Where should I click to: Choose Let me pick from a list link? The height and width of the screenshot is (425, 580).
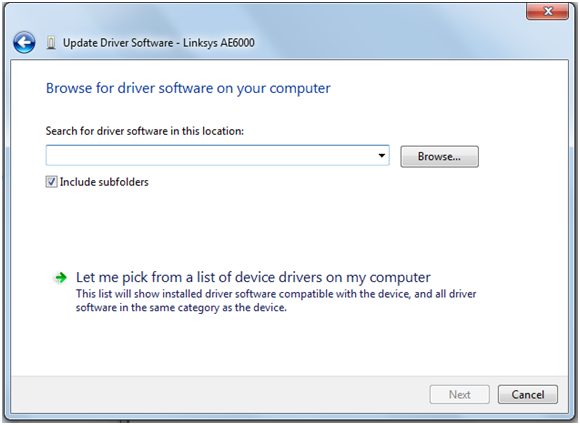click(253, 277)
